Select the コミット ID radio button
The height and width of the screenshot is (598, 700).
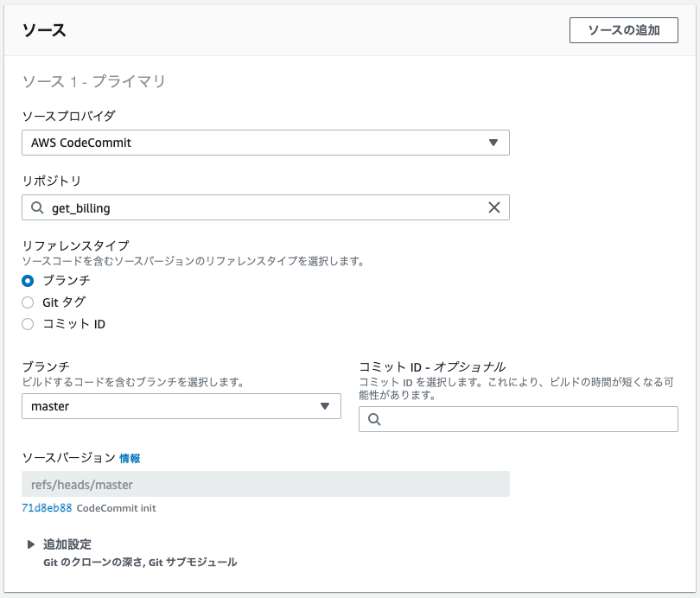click(28, 324)
